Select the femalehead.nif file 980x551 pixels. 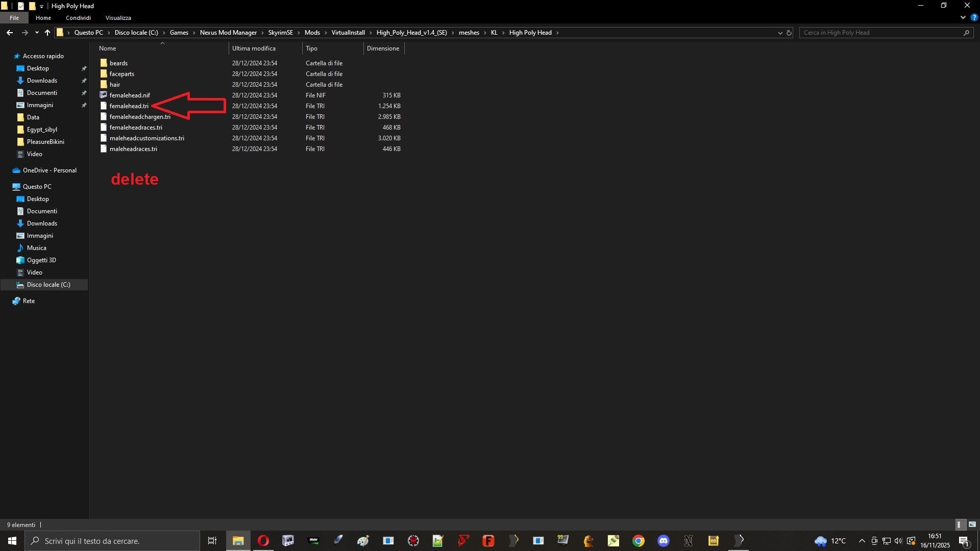130,95
